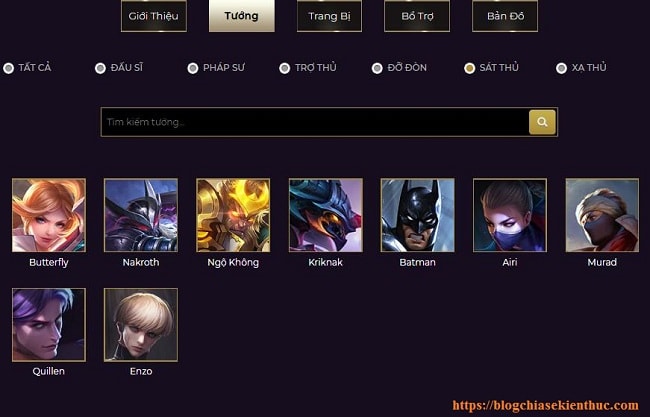Image resolution: width=650 pixels, height=417 pixels.
Task: Select the TẤT CẢ radio filter
Action: click(x=8, y=68)
